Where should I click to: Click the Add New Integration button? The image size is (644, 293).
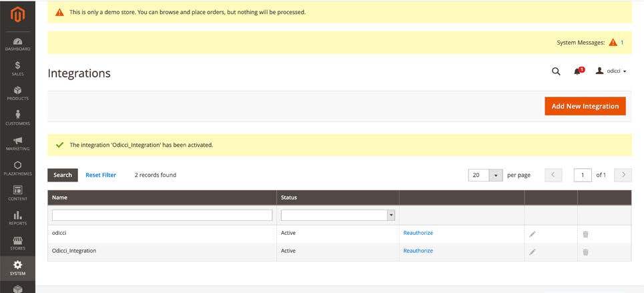(585, 106)
